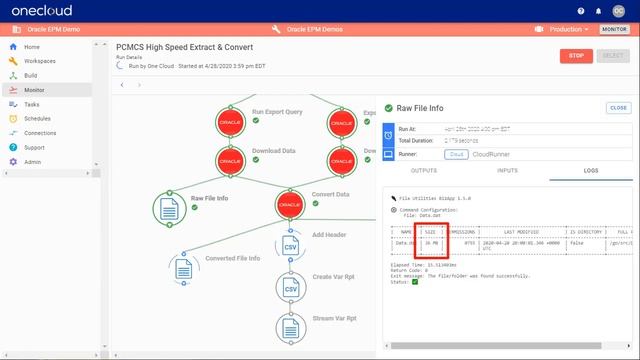
Task: Select the partially hidden right-side top Oracle node
Action: point(342,123)
